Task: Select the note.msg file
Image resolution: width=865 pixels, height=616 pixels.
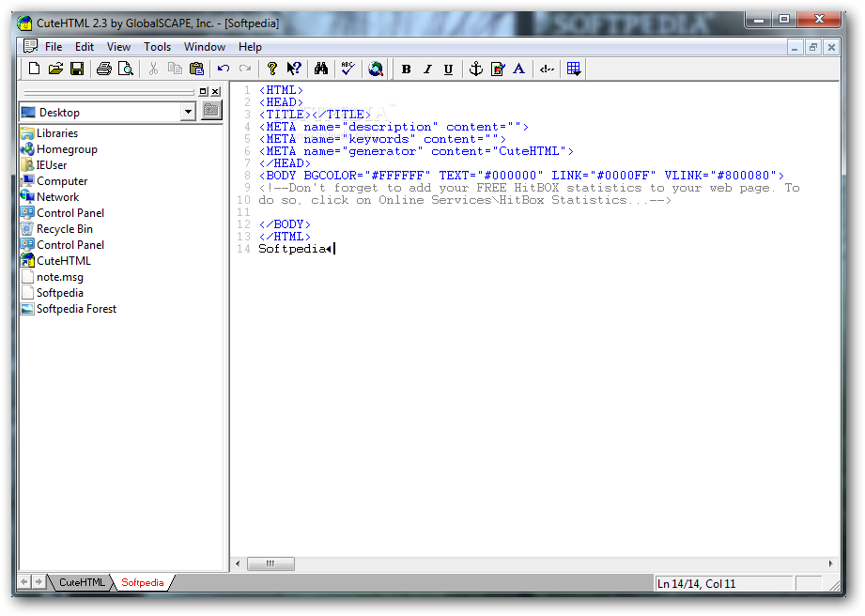Action: click(53, 277)
